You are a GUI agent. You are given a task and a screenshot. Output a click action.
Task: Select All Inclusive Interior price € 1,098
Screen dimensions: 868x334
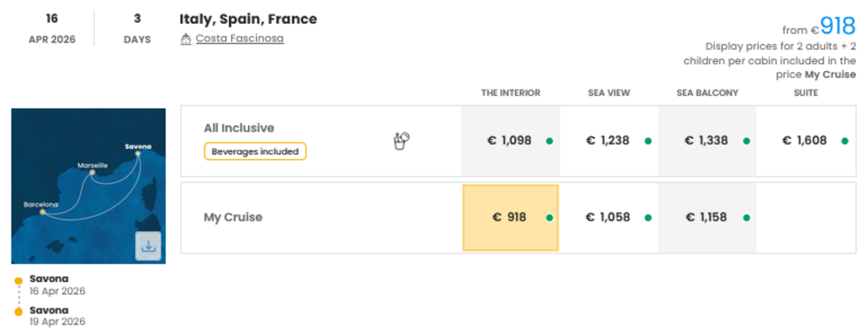click(509, 141)
